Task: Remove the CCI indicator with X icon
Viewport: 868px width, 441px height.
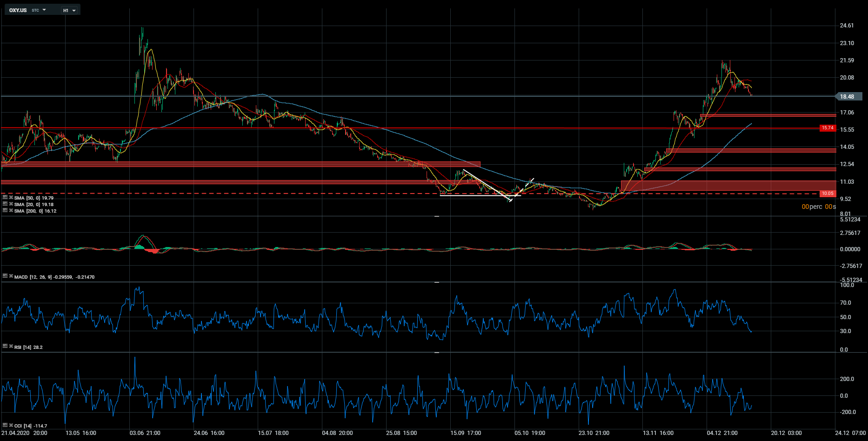Action: tap(11, 425)
